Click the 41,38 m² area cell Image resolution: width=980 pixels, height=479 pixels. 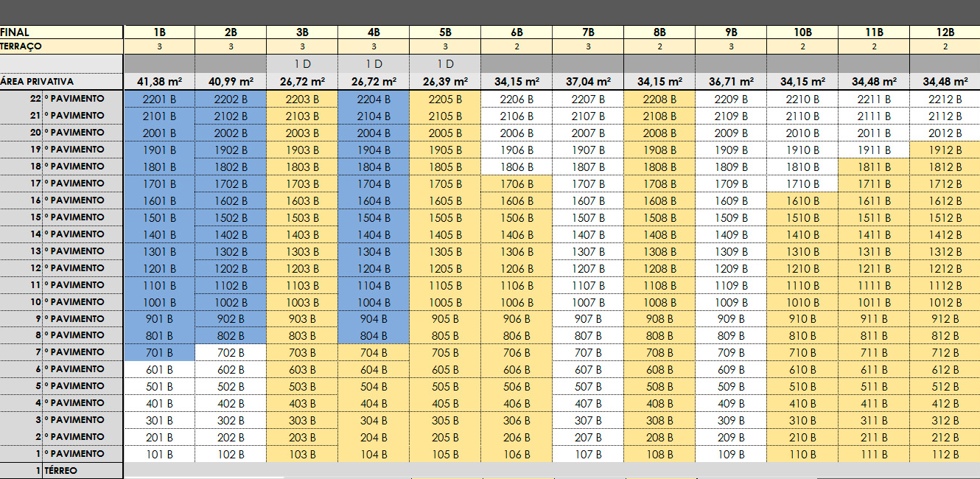159,82
